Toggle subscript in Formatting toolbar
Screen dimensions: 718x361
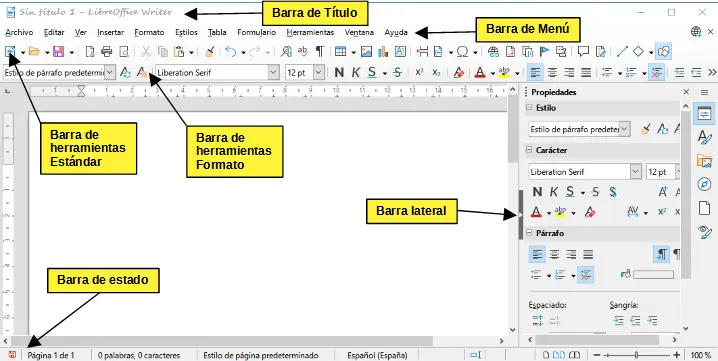(436, 72)
